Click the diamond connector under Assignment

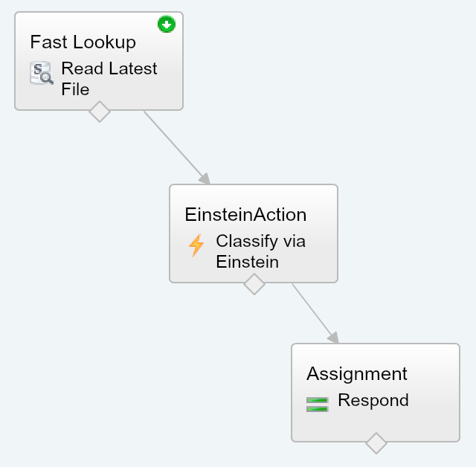click(x=376, y=443)
